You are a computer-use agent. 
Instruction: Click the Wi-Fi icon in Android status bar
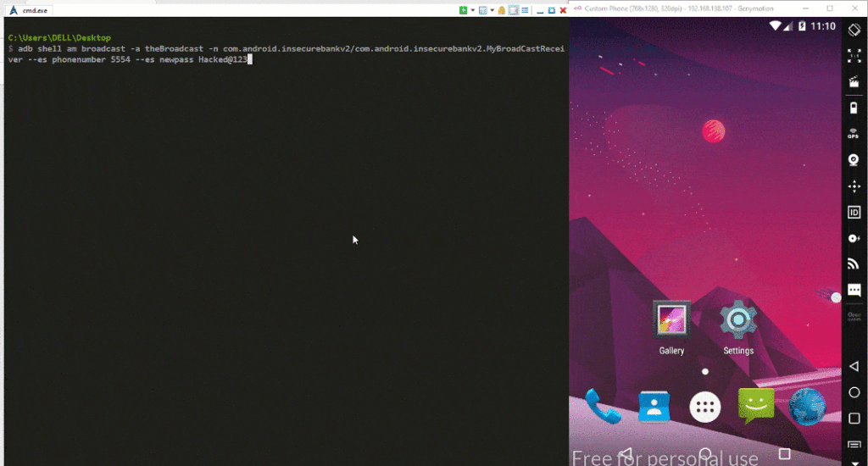pyautogui.click(x=775, y=25)
